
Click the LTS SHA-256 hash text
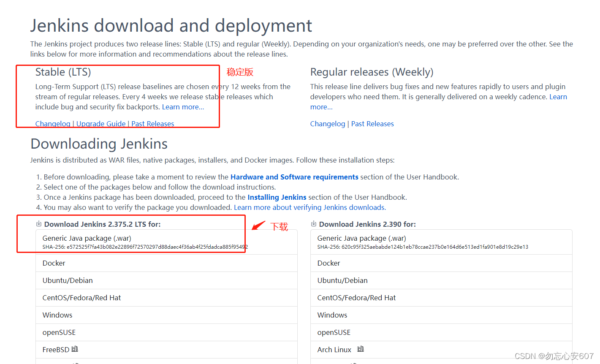(x=145, y=247)
